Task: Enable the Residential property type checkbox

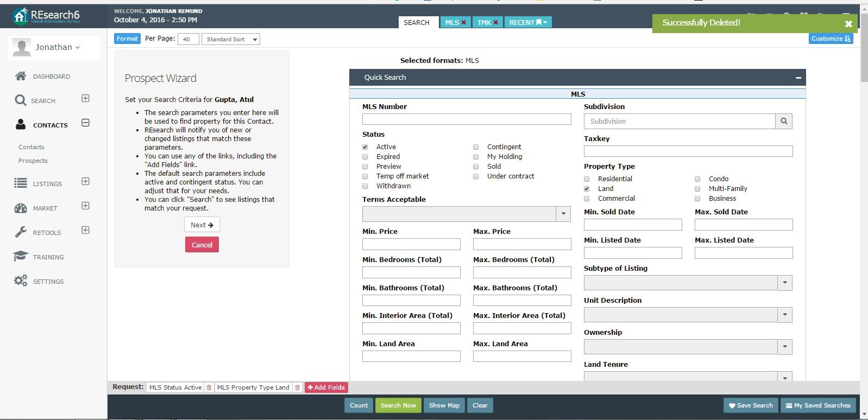Action: point(587,179)
